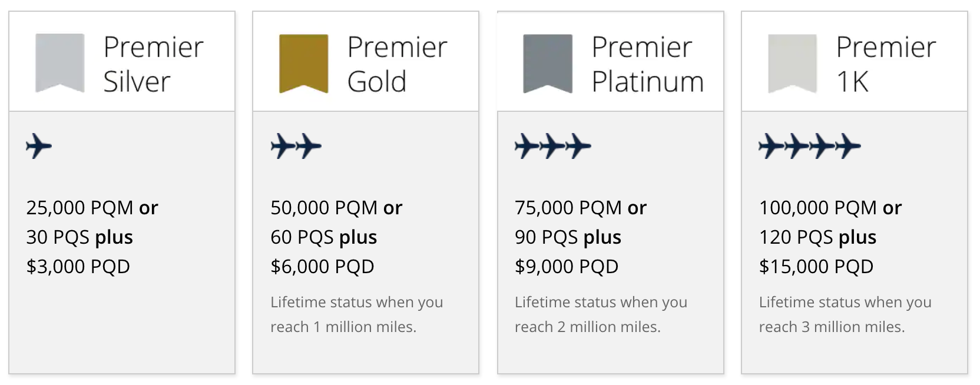Click the Premier Silver ribbon badge icon
This screenshot has width=980, height=385.
point(59,62)
